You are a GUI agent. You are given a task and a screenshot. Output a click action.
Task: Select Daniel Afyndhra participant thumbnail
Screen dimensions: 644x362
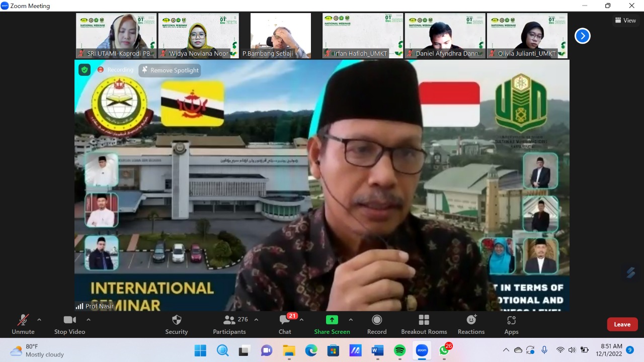[445, 36]
